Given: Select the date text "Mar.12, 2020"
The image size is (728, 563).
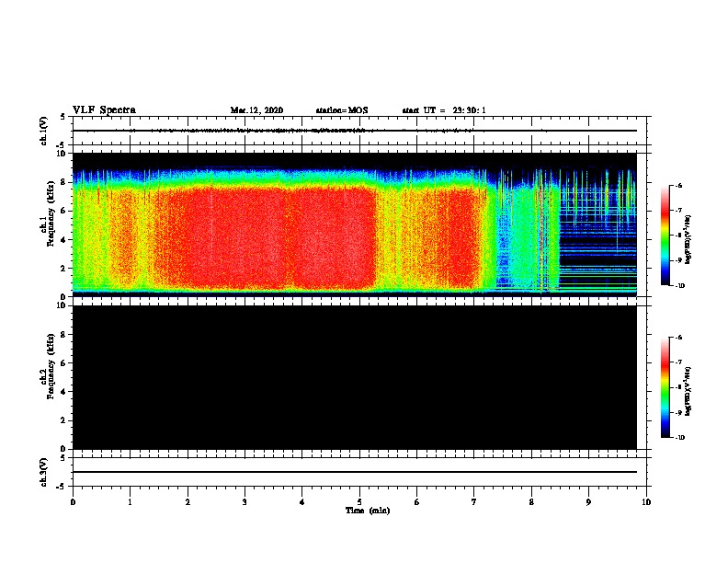Looking at the screenshot, I should click(x=256, y=110).
